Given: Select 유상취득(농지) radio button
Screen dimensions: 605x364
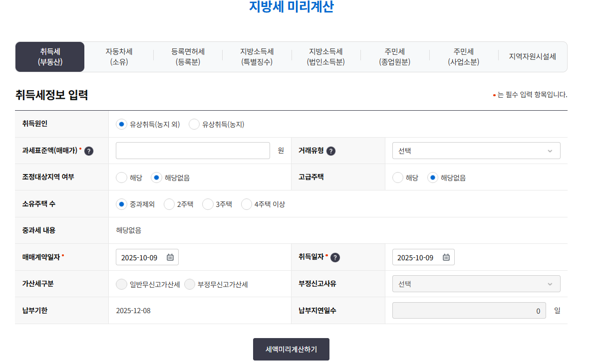Looking at the screenshot, I should click(x=194, y=124).
